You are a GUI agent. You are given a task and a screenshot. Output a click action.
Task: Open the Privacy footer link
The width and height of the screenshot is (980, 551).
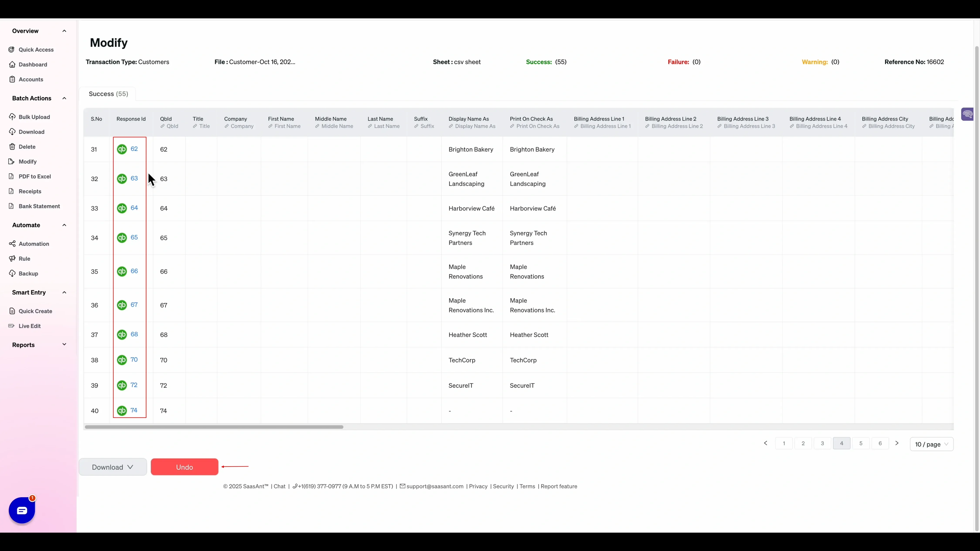478,486
